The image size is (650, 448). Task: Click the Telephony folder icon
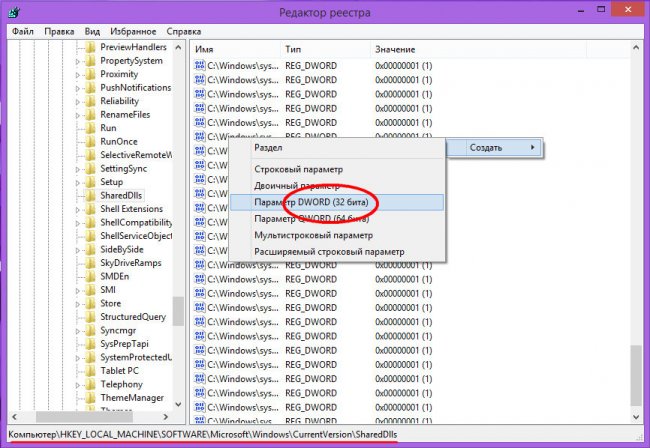(x=90, y=384)
